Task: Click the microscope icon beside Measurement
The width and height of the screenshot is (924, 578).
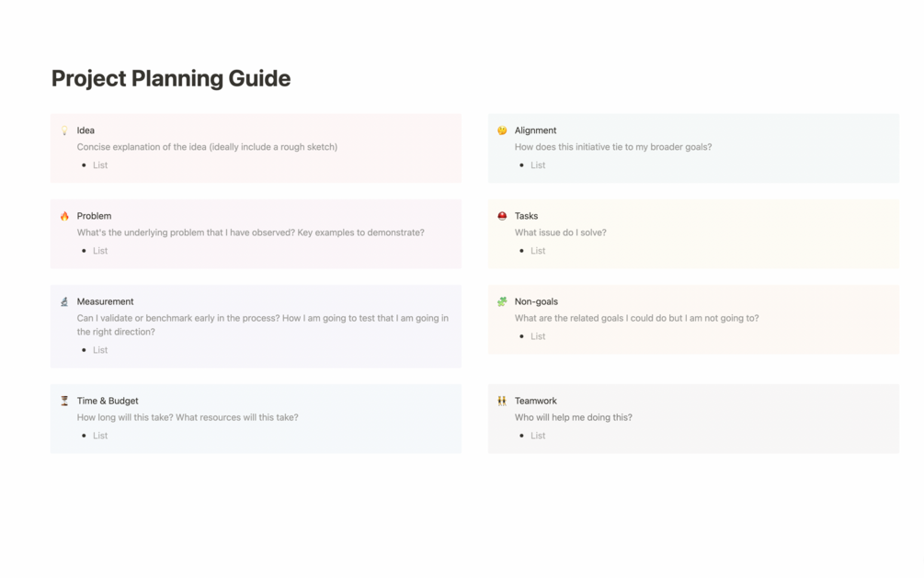Action: tap(64, 301)
